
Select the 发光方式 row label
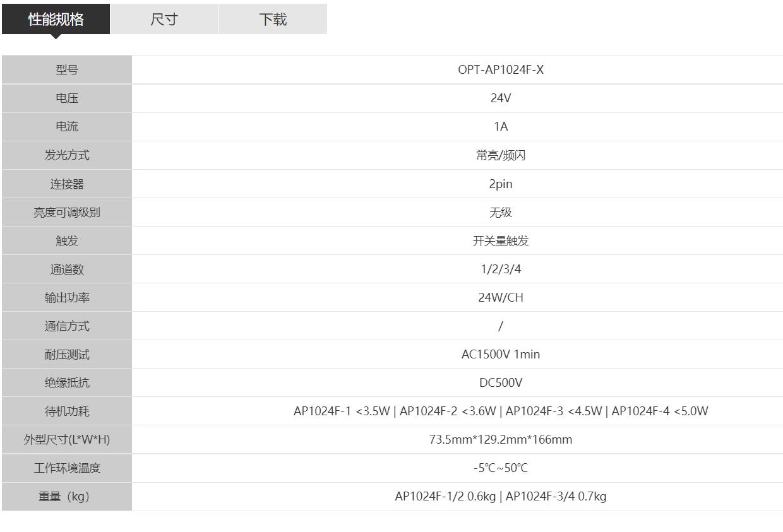point(67,155)
